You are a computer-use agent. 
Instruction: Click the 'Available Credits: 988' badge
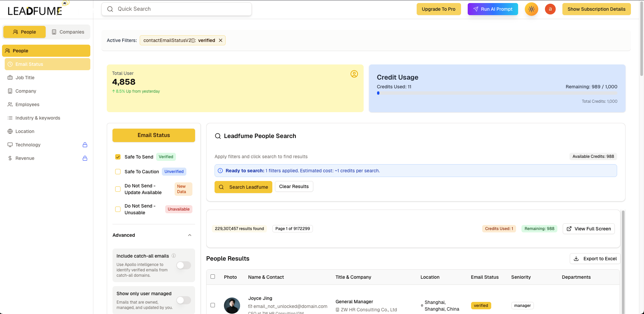tap(593, 156)
